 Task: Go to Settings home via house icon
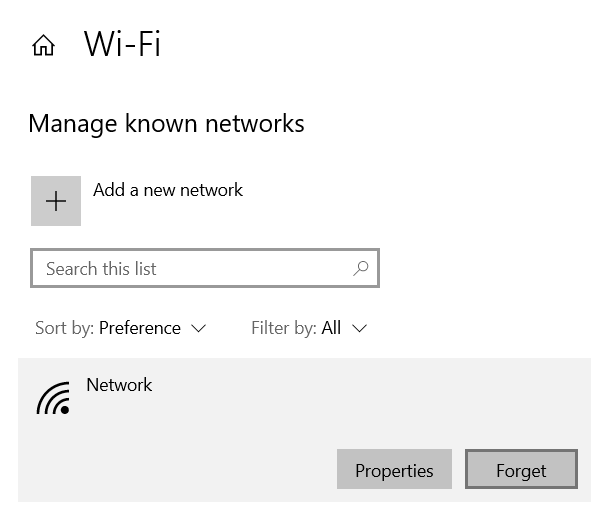[x=43, y=45]
